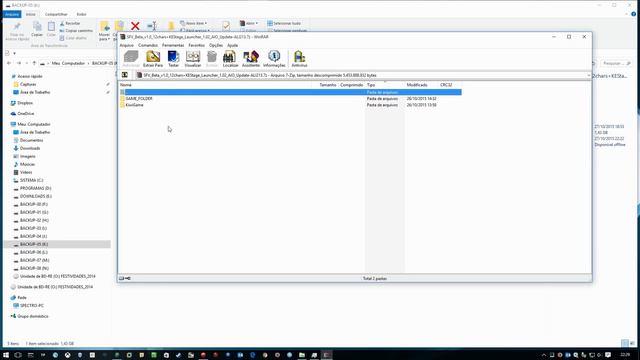Click the Copiar icon in Explorer ribbon
Viewport: 640px width, 360px height.
(x=37, y=26)
